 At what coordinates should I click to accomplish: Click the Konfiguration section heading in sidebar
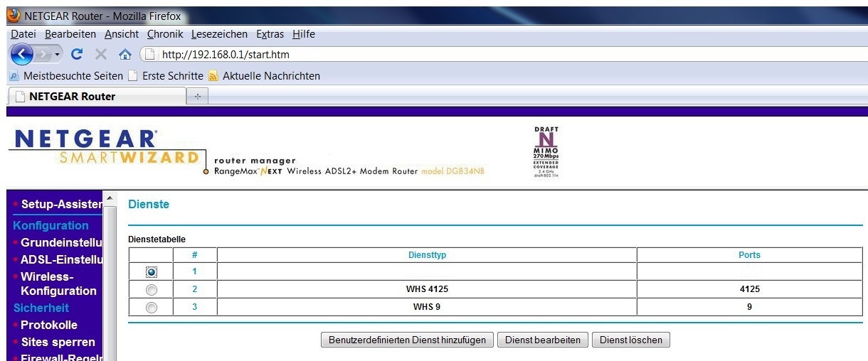pos(51,225)
